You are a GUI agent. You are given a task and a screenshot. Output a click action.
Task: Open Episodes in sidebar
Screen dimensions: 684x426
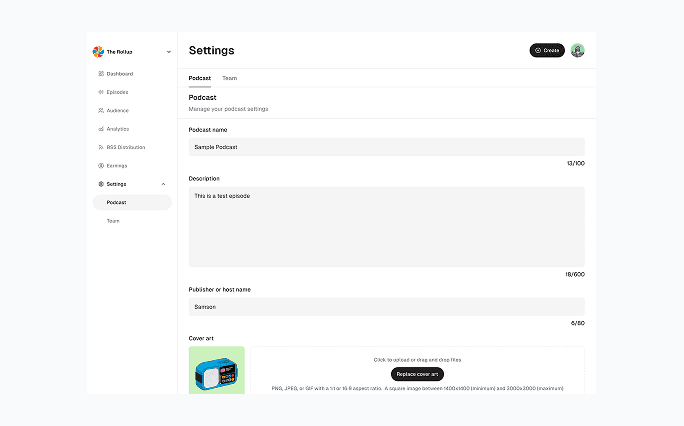(x=117, y=92)
